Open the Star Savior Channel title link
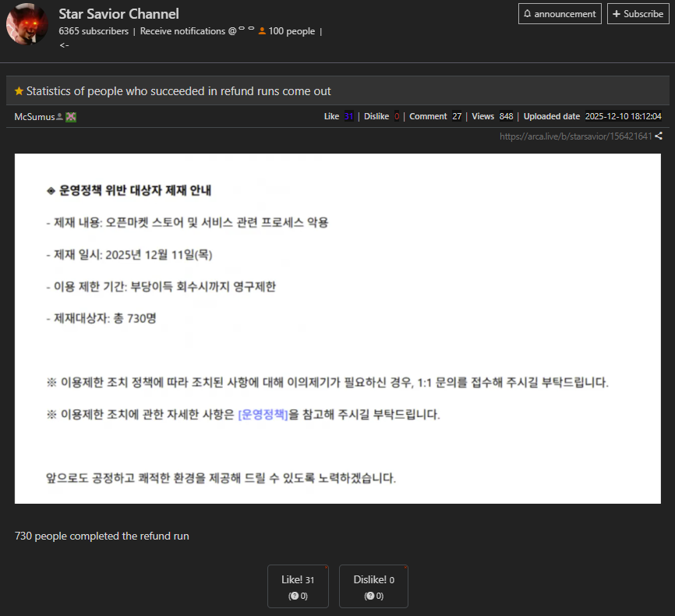Image resolution: width=675 pixels, height=616 pixels. pyautogui.click(x=118, y=14)
